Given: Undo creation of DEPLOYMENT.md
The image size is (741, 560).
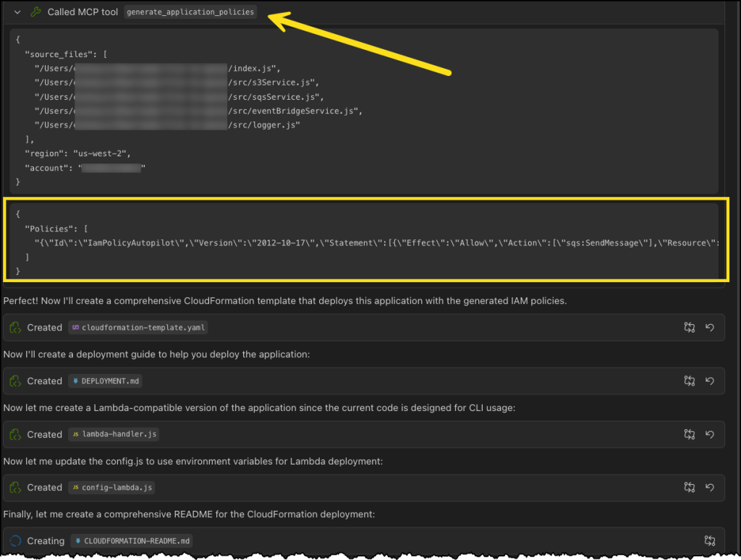Looking at the screenshot, I should click(710, 381).
